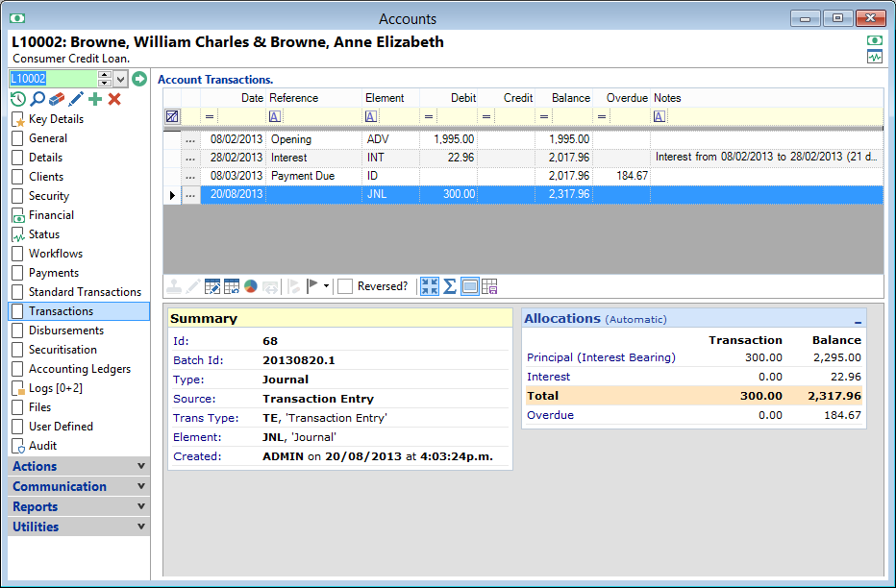Click the green plus add icon
The width and height of the screenshot is (896, 588).
click(x=95, y=99)
